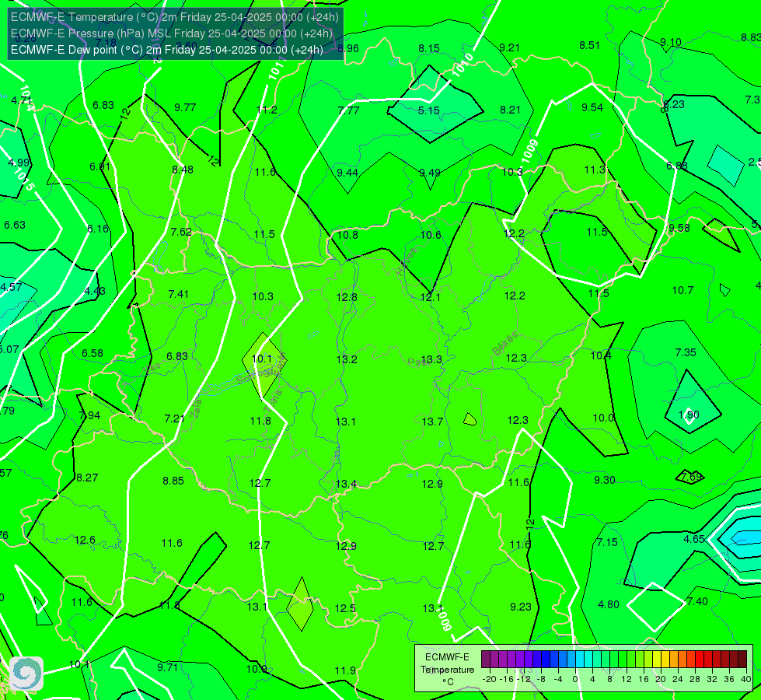Click the 7.40 temperature value
The width and height of the screenshot is (761, 700).
697,601
